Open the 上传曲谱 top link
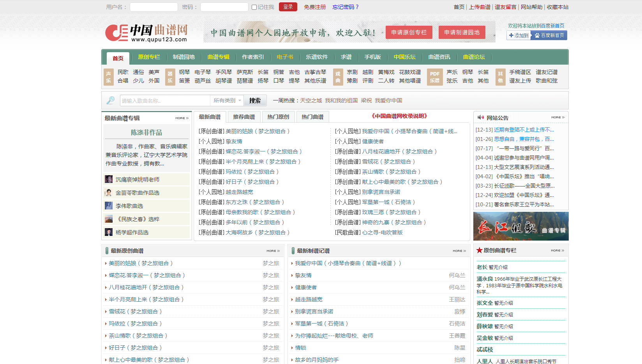 click(480, 7)
